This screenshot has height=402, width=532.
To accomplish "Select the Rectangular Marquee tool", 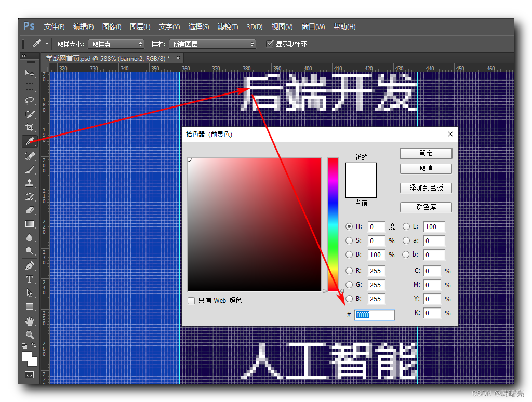I will click(30, 87).
